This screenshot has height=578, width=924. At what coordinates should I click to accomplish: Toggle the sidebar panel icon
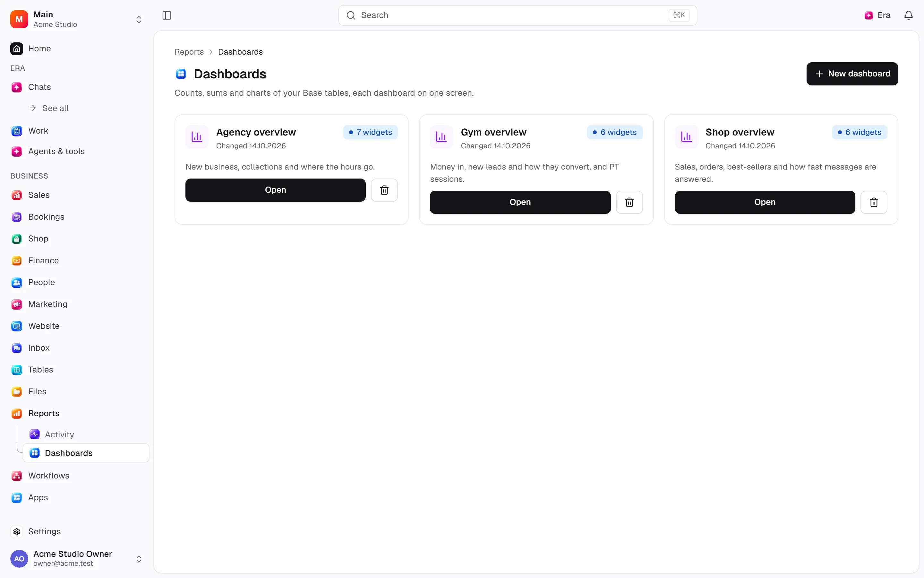coord(167,15)
